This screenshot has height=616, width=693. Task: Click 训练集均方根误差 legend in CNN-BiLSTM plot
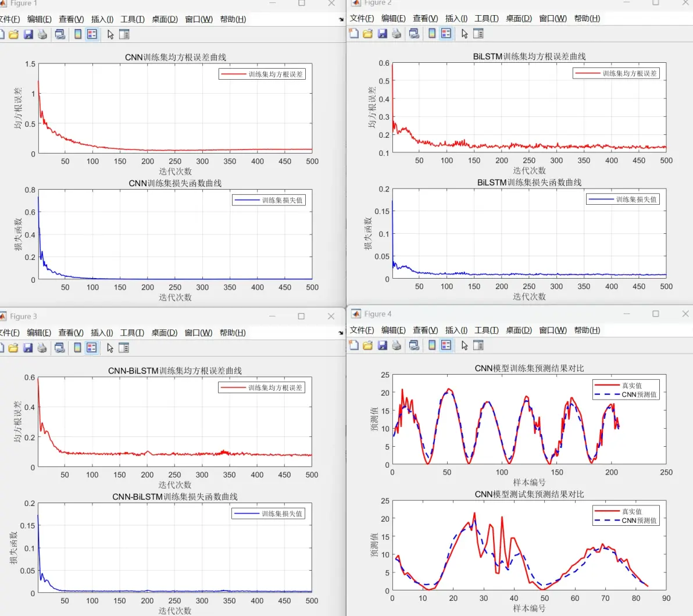pyautogui.click(x=262, y=388)
